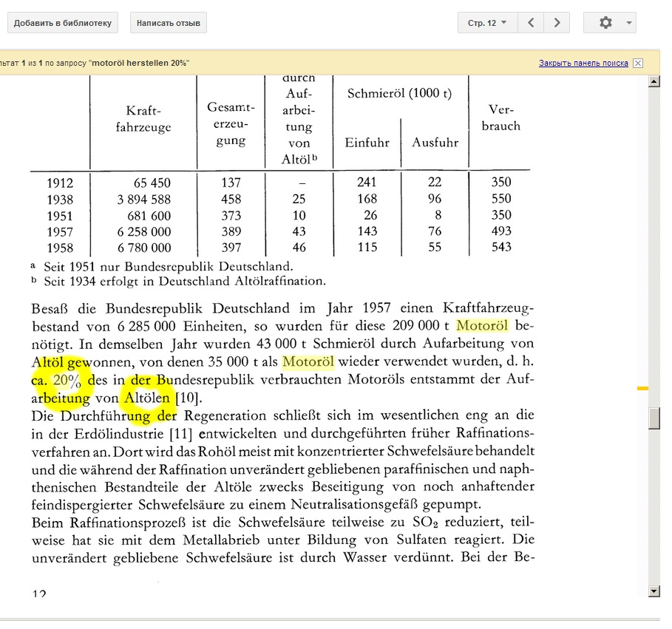The width and height of the screenshot is (672, 629).
Task: Click the scrollbar down arrow
Action: (654, 591)
